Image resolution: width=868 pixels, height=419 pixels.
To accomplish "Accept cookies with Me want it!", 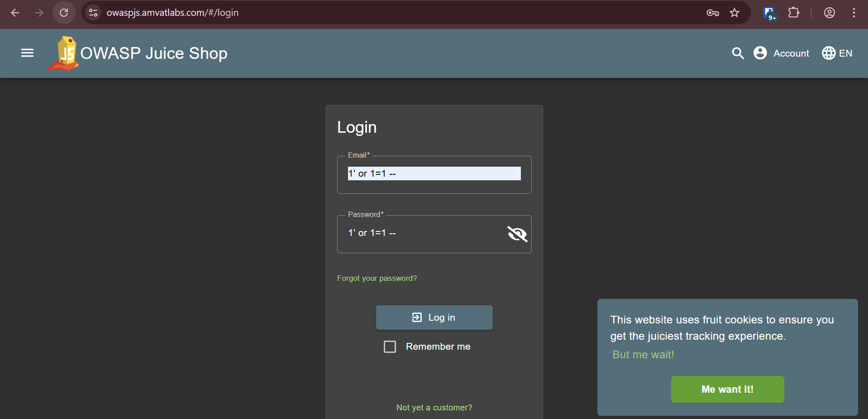I will click(x=727, y=389).
